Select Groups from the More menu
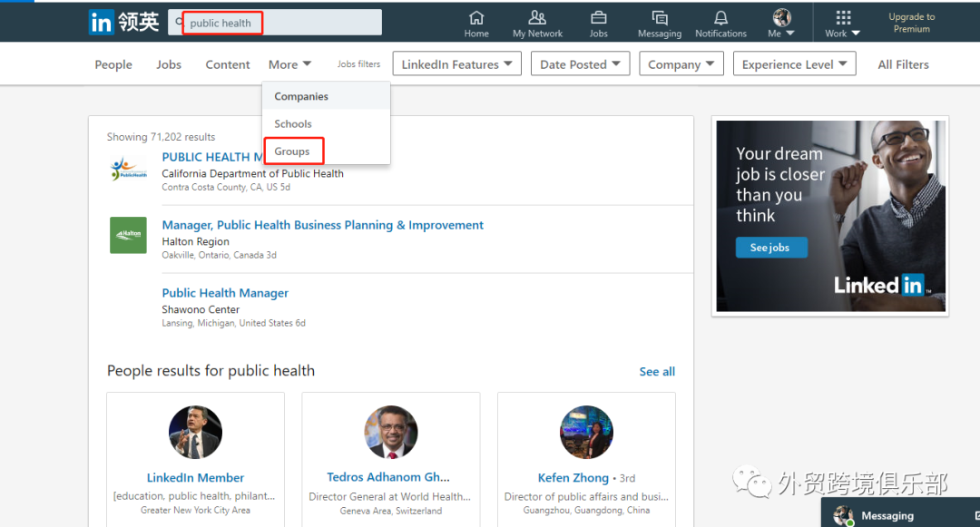980x527 pixels. tap(327, 151)
